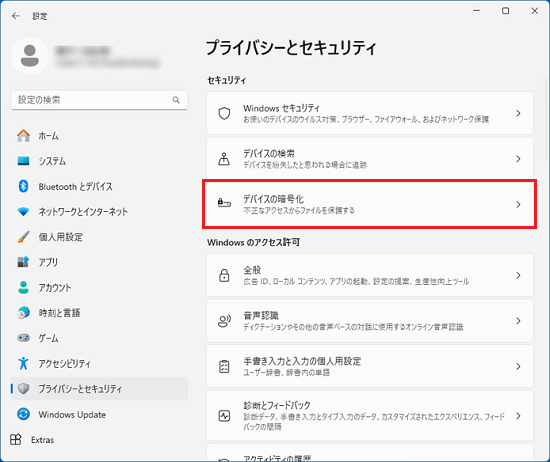Open the アカウント settings page
The height and width of the screenshot is (462, 550).
[x=100, y=287]
